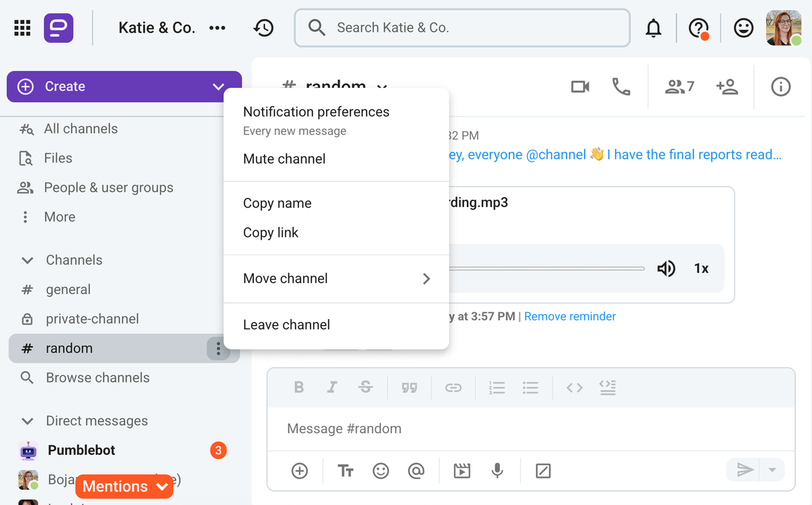Image resolution: width=812 pixels, height=505 pixels.
Task: Toggle italic text formatting
Action: [332, 387]
